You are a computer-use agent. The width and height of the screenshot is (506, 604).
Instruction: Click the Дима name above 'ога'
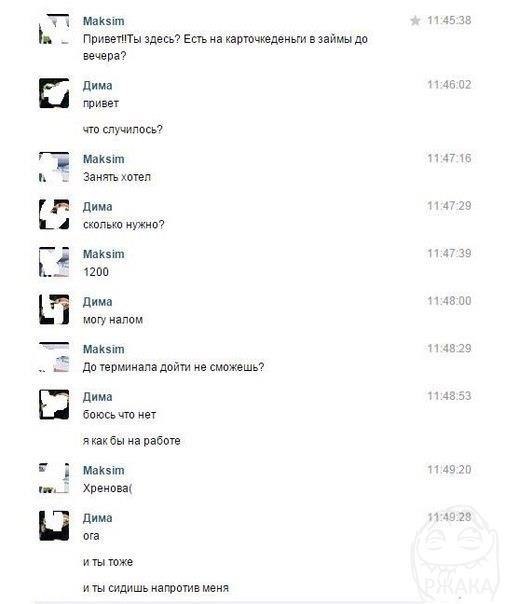(x=98, y=518)
